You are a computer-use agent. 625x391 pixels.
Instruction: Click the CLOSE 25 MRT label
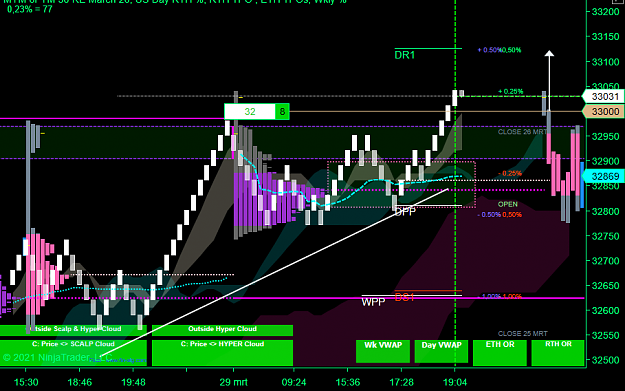tap(523, 334)
